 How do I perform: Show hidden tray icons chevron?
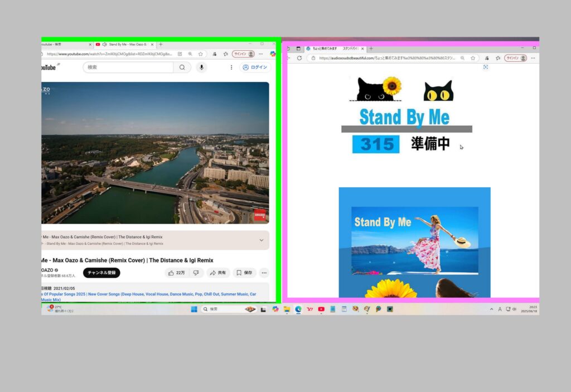[491, 309]
